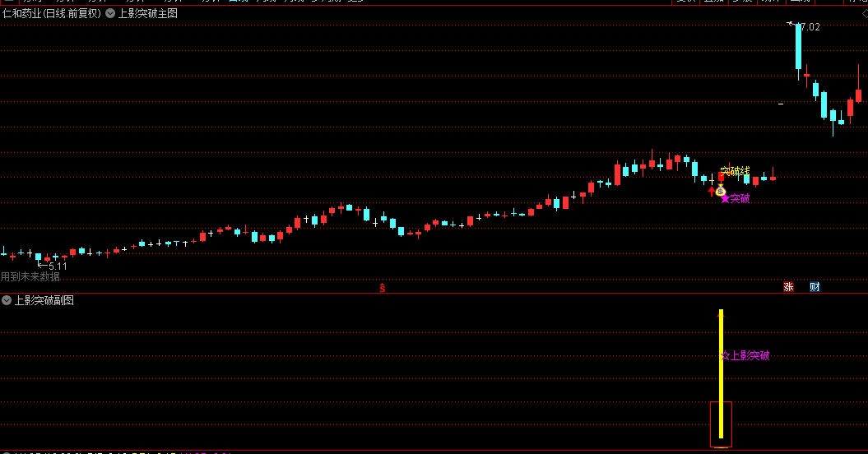Click the tall yellow signal bar in sub chart
The width and height of the screenshot is (868, 454).
(721, 373)
